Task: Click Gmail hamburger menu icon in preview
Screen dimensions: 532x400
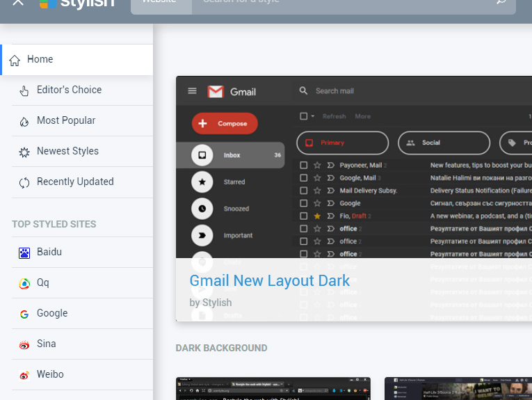Action: (193, 91)
